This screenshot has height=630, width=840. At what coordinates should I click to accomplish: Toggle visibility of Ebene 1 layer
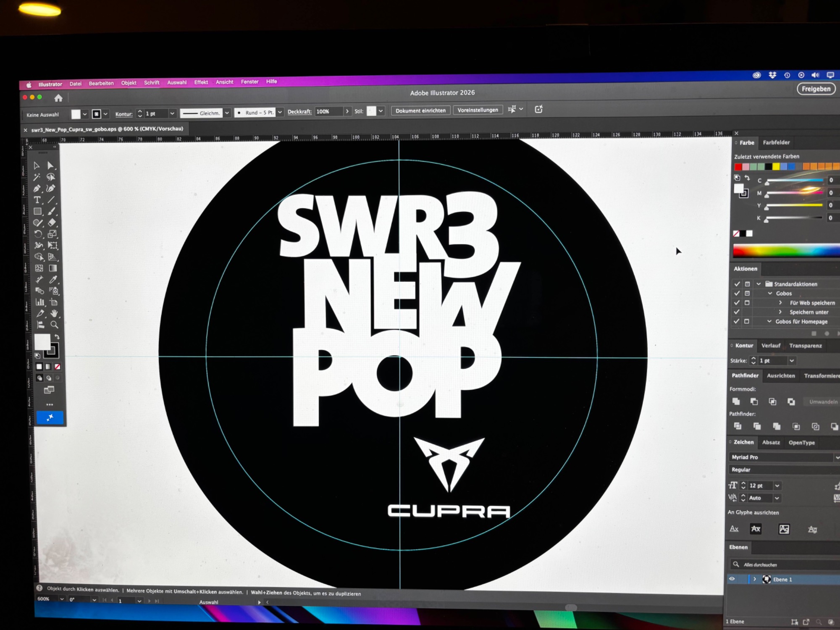tap(732, 579)
